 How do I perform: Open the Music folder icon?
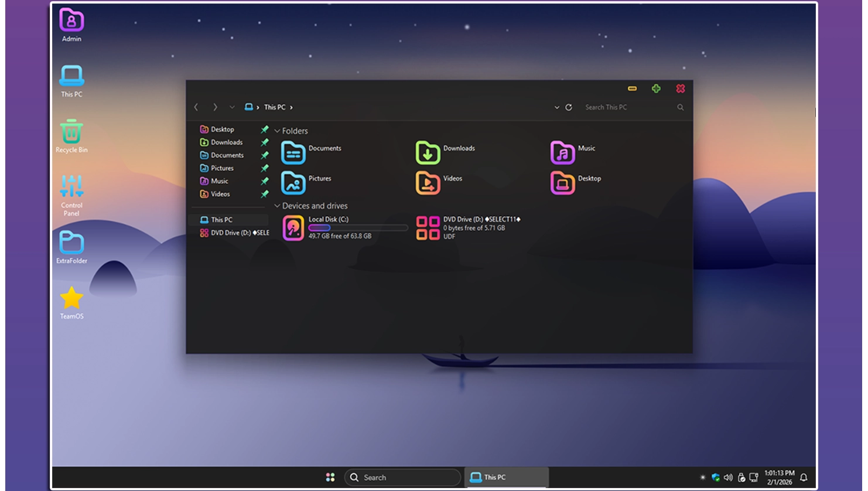(x=562, y=154)
